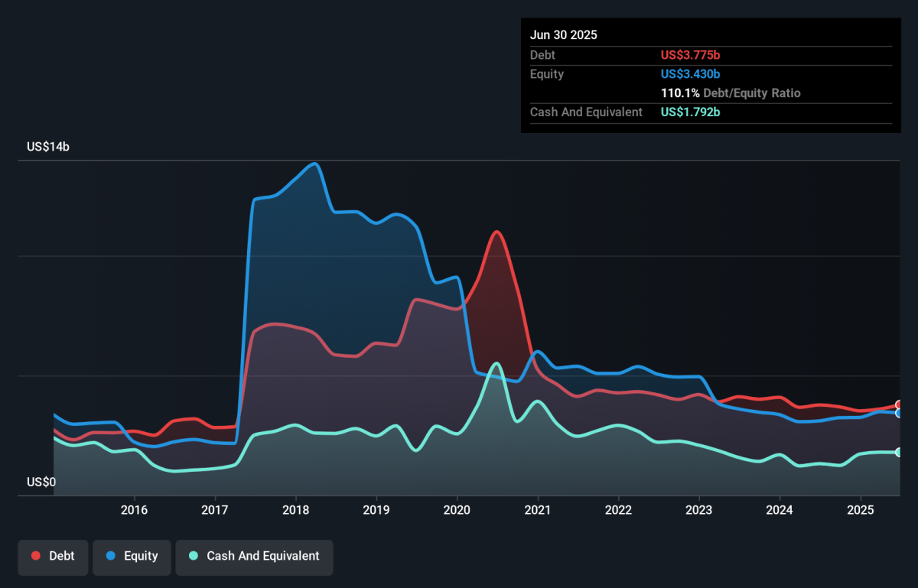Click the Equity value US$3.430b in tooltip

(x=690, y=74)
